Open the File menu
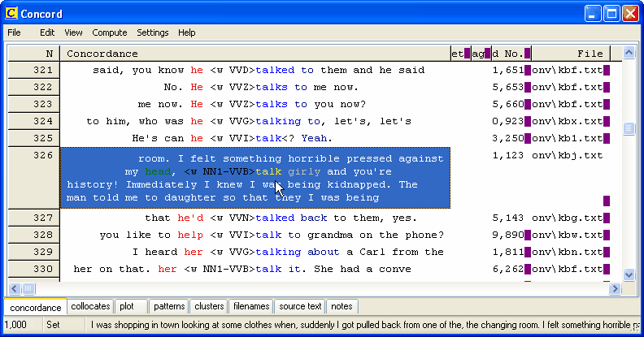644x337 pixels. (14, 32)
